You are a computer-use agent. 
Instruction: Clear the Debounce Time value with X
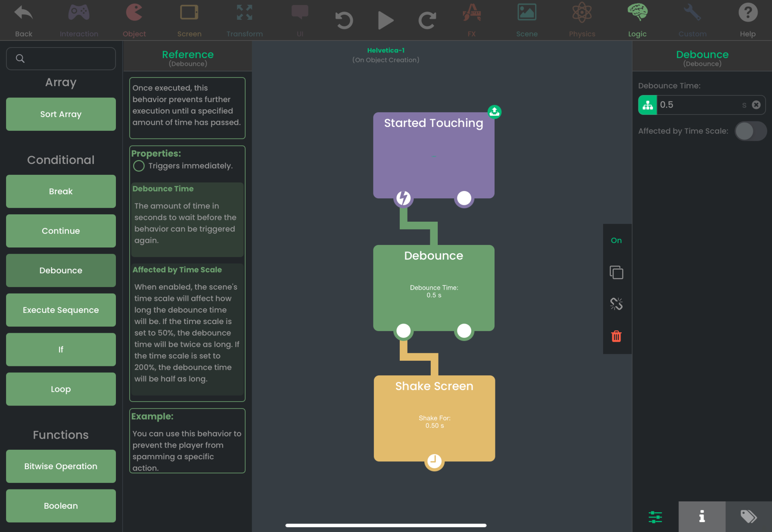[x=756, y=105]
